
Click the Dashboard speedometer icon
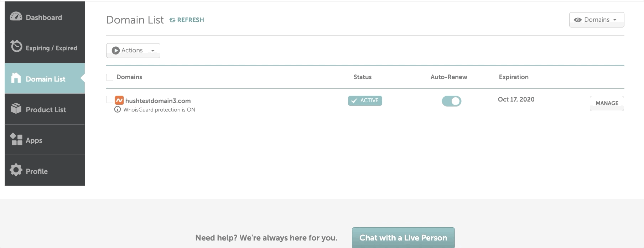tap(16, 16)
